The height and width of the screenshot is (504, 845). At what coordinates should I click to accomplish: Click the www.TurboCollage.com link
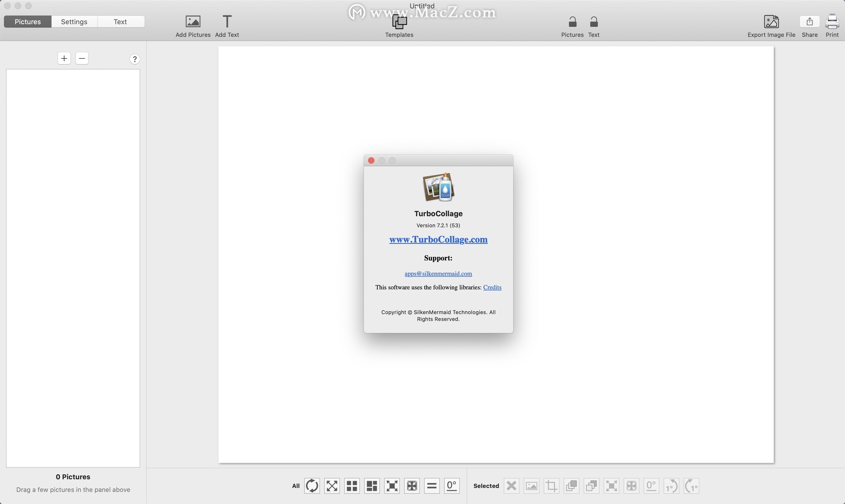[438, 240]
